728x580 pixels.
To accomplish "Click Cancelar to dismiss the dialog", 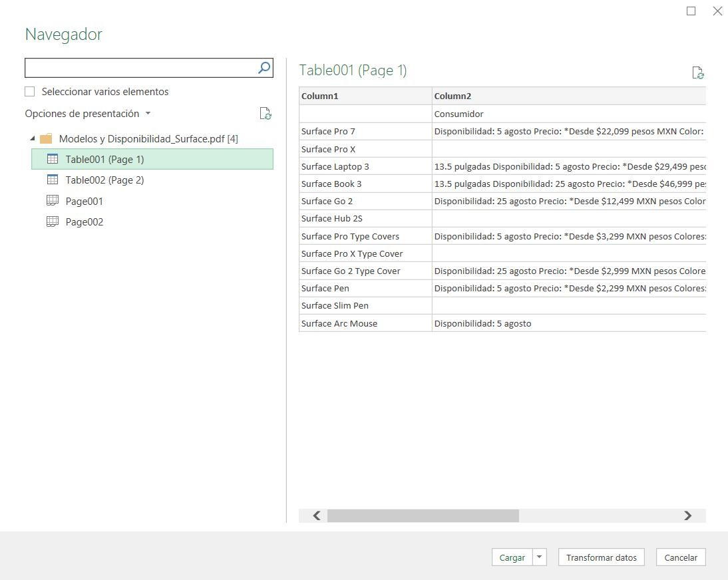I will [x=680, y=557].
